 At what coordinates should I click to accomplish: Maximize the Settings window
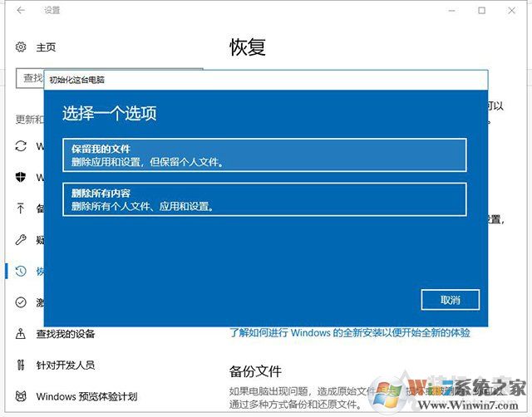tap(481, 11)
